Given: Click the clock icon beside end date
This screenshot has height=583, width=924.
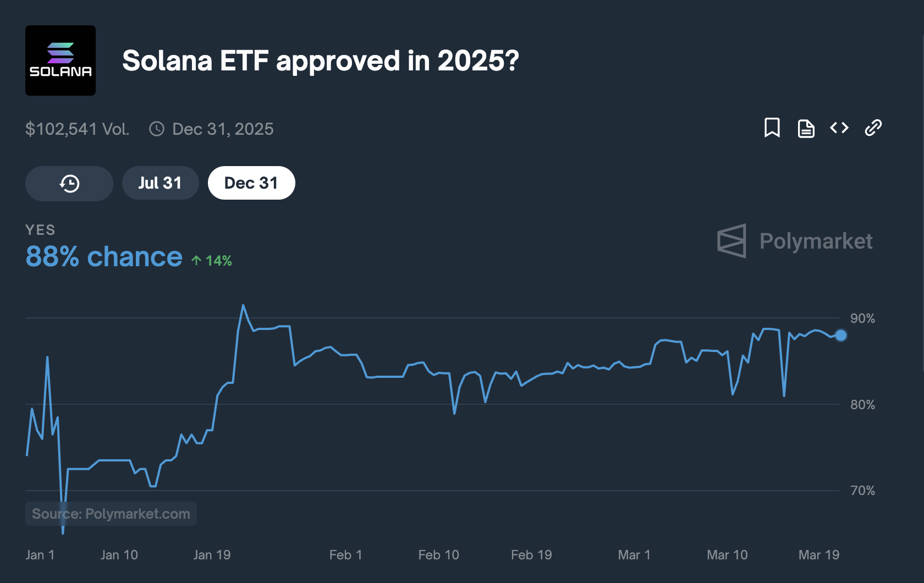Looking at the screenshot, I should click(157, 129).
